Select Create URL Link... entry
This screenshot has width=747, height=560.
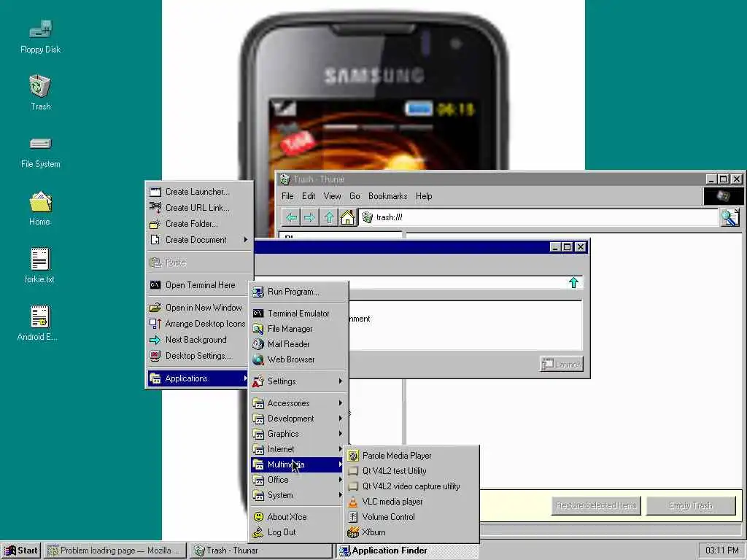(x=199, y=208)
